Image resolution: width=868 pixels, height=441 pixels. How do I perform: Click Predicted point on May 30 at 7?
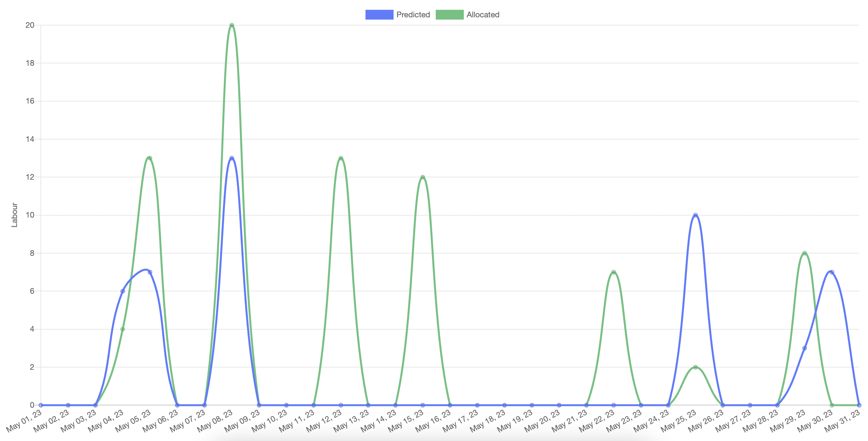click(x=832, y=272)
